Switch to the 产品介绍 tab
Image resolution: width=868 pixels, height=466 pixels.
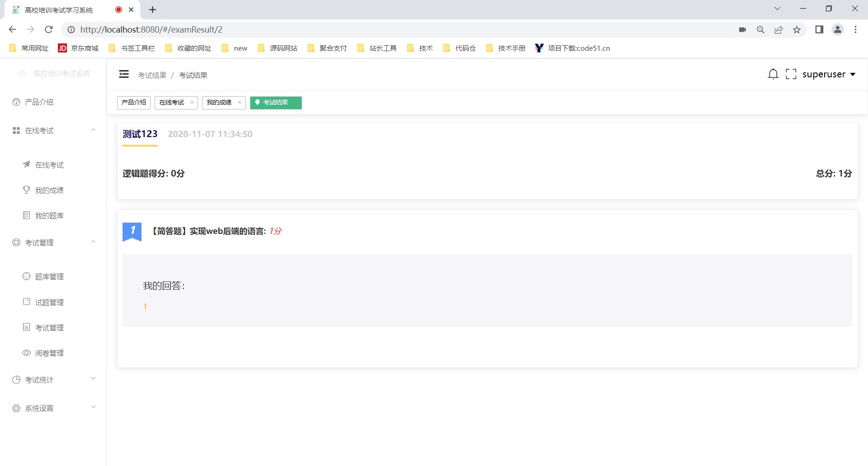(x=134, y=103)
